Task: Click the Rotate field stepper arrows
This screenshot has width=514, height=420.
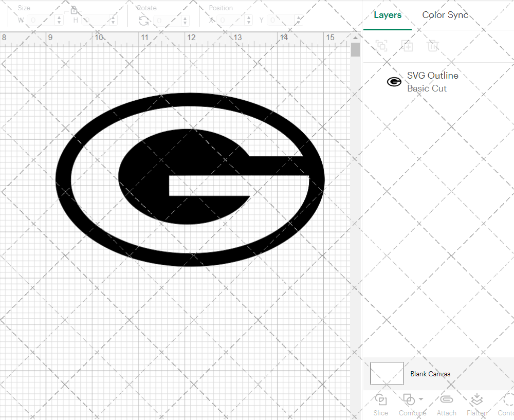Action: pyautogui.click(x=185, y=21)
